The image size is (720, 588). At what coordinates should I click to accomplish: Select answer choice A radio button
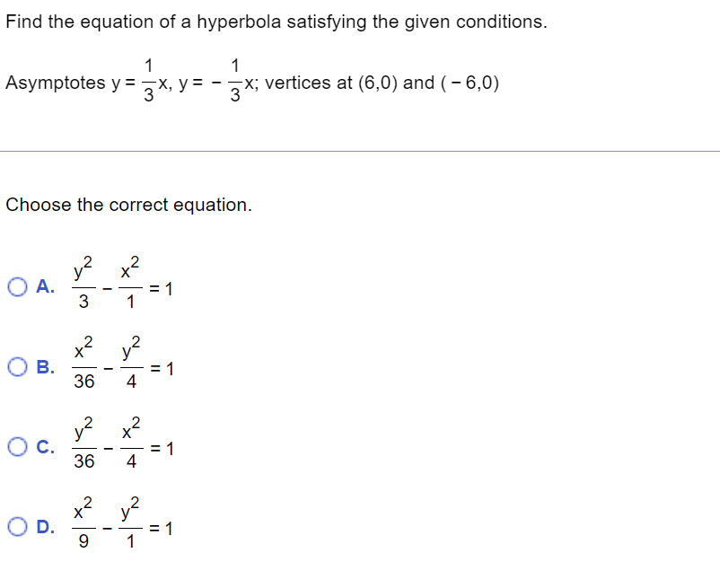pos(16,287)
